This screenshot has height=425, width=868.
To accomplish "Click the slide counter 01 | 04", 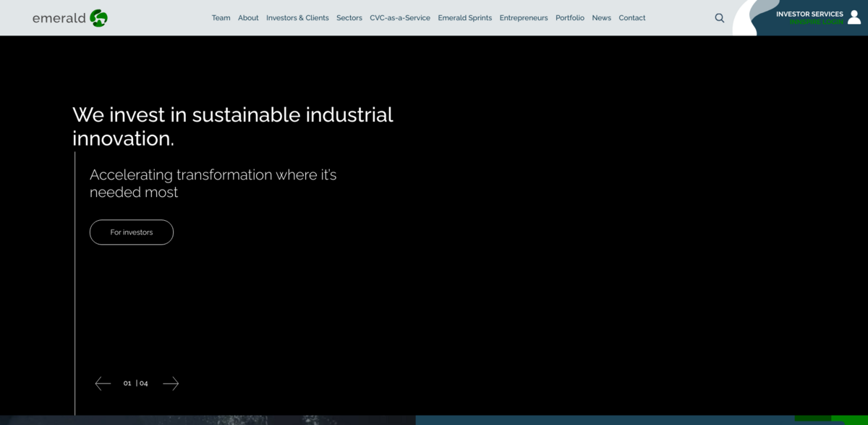I will point(135,384).
